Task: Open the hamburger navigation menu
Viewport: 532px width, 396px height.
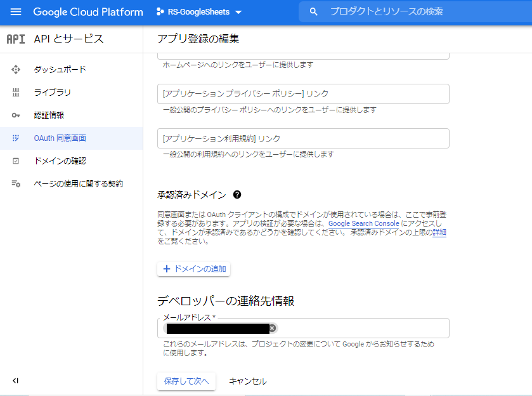Action: pos(16,12)
